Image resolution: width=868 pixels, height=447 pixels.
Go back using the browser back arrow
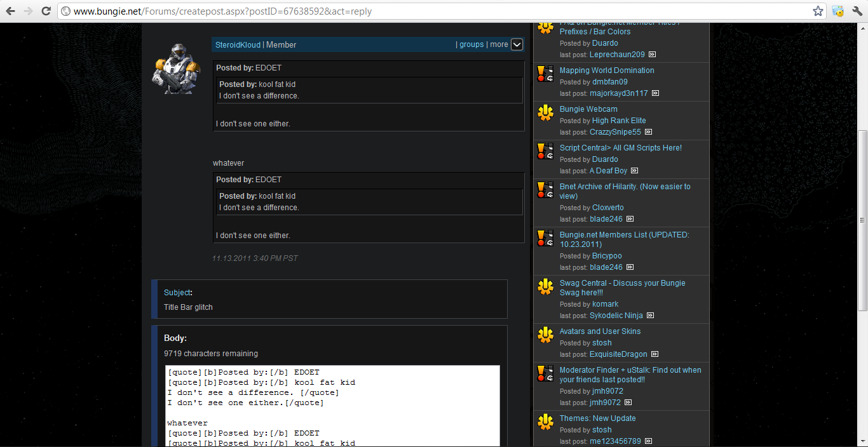point(11,11)
